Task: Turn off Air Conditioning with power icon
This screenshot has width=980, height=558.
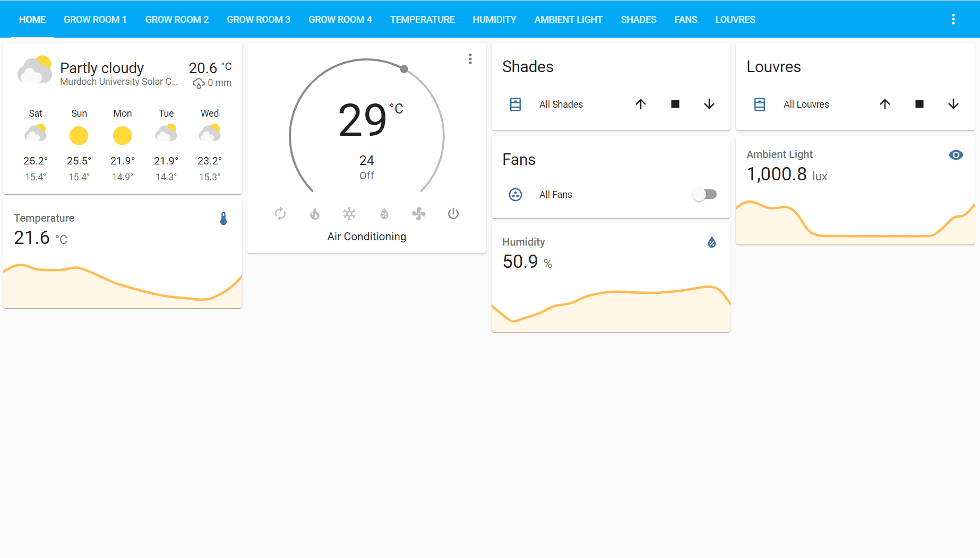Action: pos(453,214)
